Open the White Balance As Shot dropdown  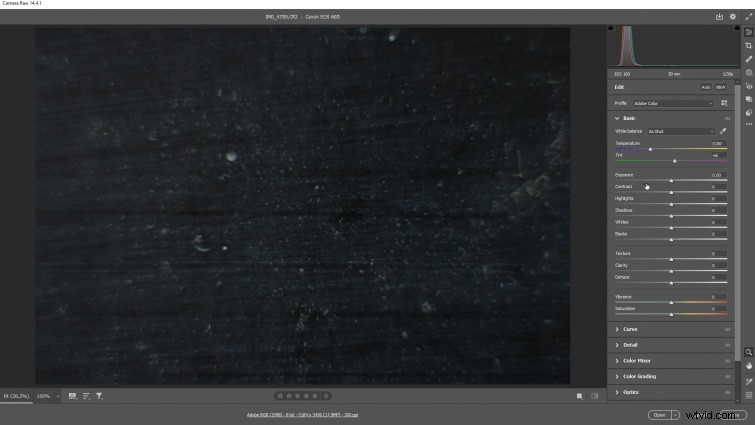click(x=681, y=131)
